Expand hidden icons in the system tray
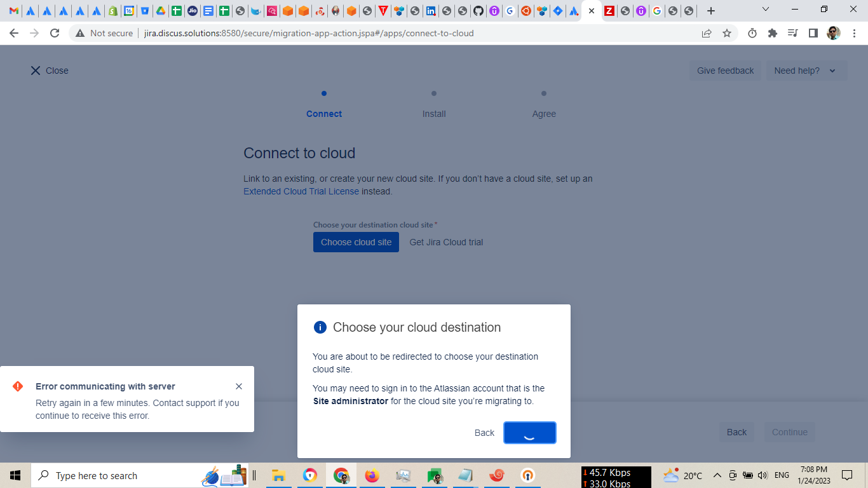This screenshot has height=488, width=868. [717, 475]
